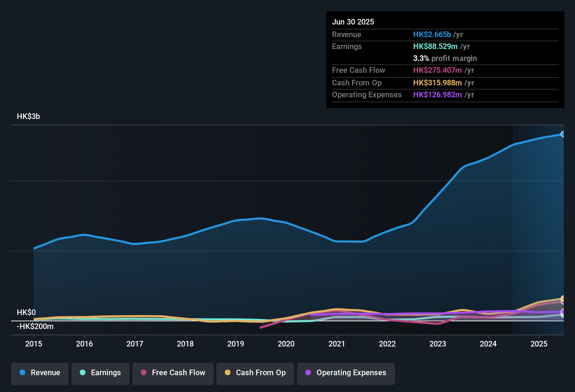Image resolution: width=575 pixels, height=392 pixels.
Task: Click the teal Earnings legend dot
Action: point(83,373)
